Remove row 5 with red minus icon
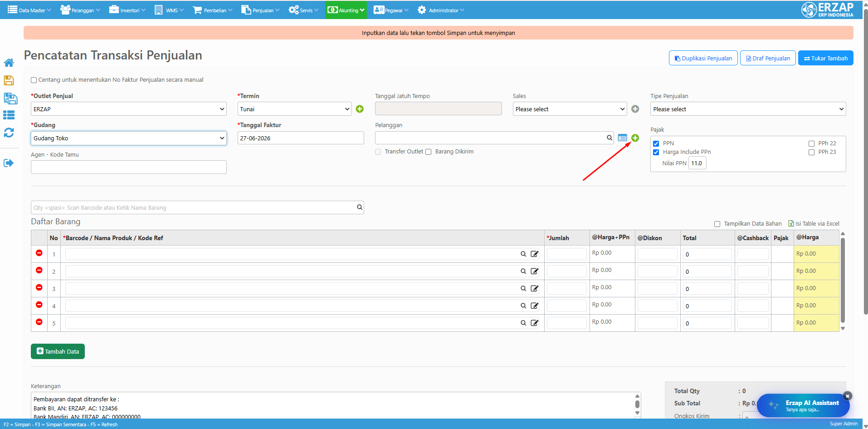The width and height of the screenshot is (868, 429). pyautogui.click(x=39, y=322)
